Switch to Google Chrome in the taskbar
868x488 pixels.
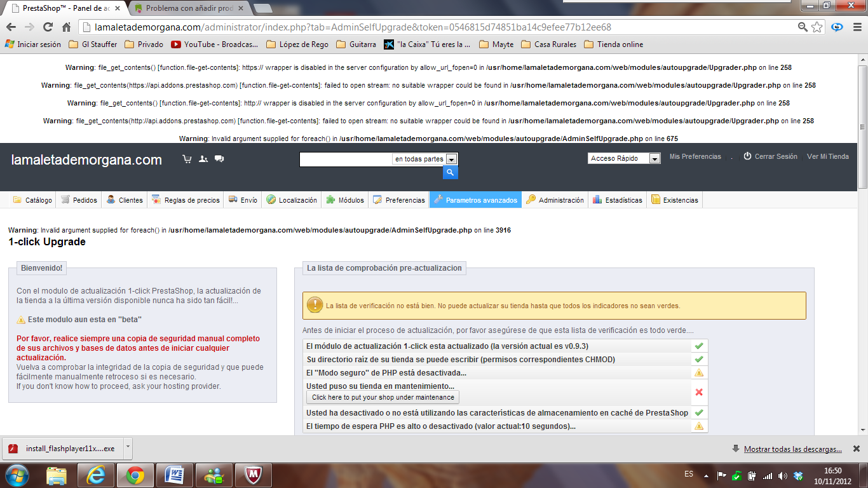(x=135, y=475)
